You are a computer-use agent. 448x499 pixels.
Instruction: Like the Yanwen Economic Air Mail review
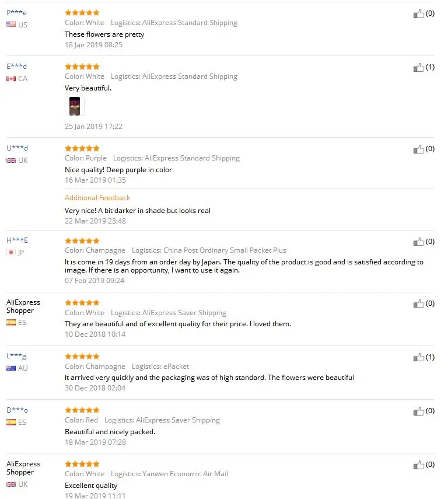click(x=419, y=465)
